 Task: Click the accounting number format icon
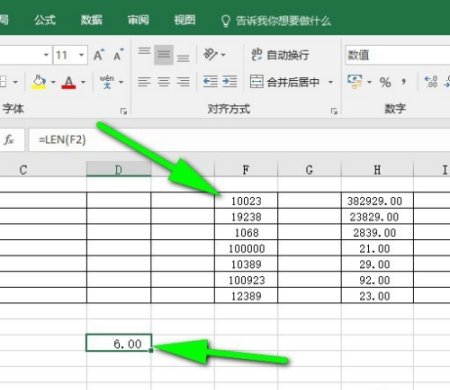pos(355,82)
